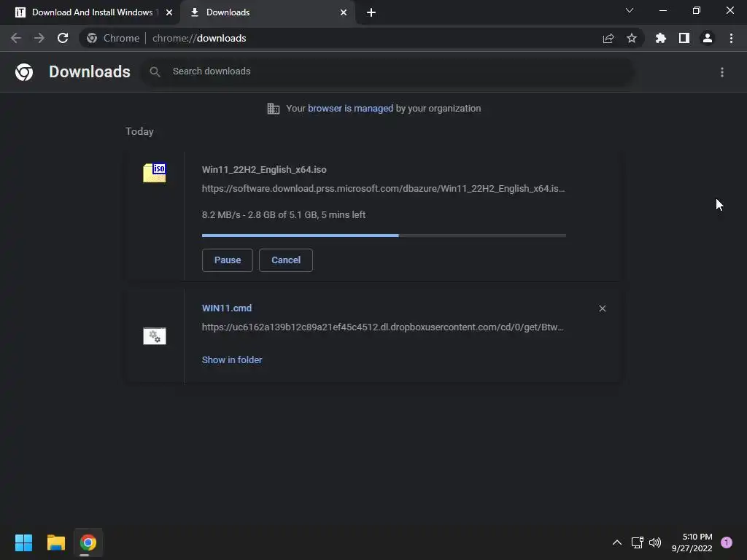747x560 pixels.
Task: Open the browser is managed link
Action: tap(351, 109)
